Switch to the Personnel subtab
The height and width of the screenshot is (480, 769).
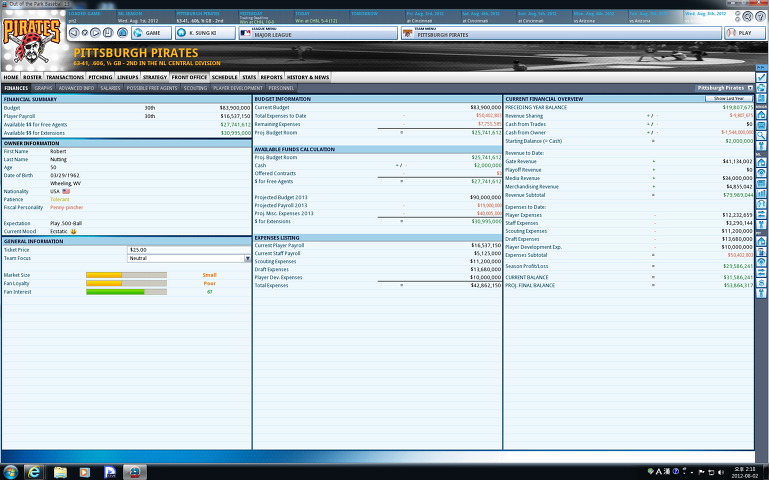click(x=281, y=88)
